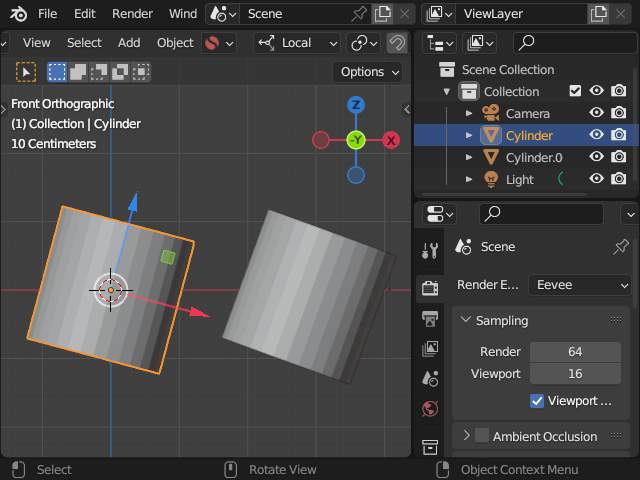Image resolution: width=640 pixels, height=480 pixels.
Task: Open the Render menu
Action: (x=132, y=14)
